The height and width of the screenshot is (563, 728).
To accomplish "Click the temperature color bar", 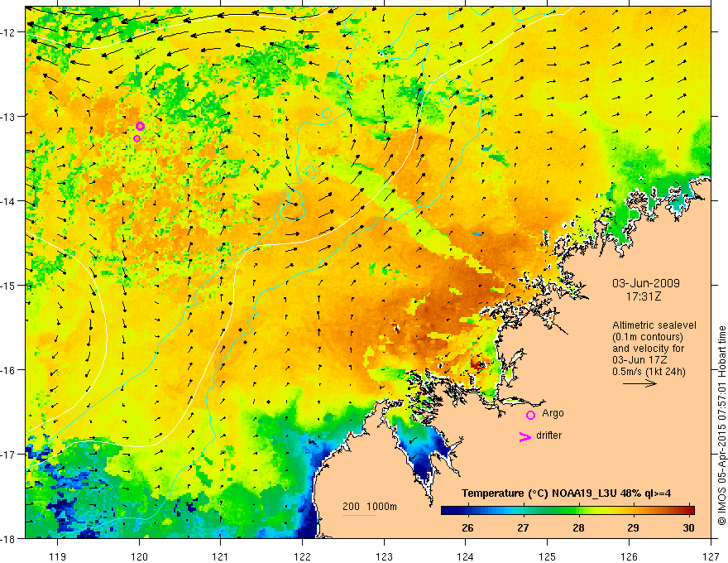I will click(x=568, y=510).
